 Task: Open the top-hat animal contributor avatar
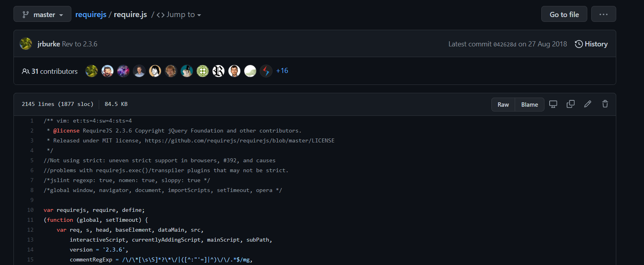point(187,71)
